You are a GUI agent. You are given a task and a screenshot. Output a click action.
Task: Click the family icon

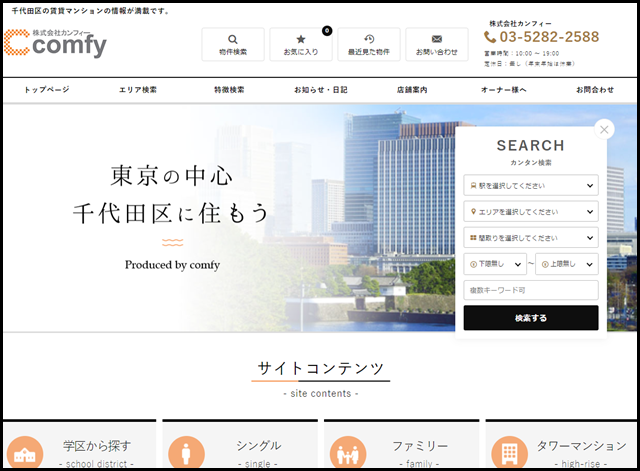pyautogui.click(x=348, y=453)
